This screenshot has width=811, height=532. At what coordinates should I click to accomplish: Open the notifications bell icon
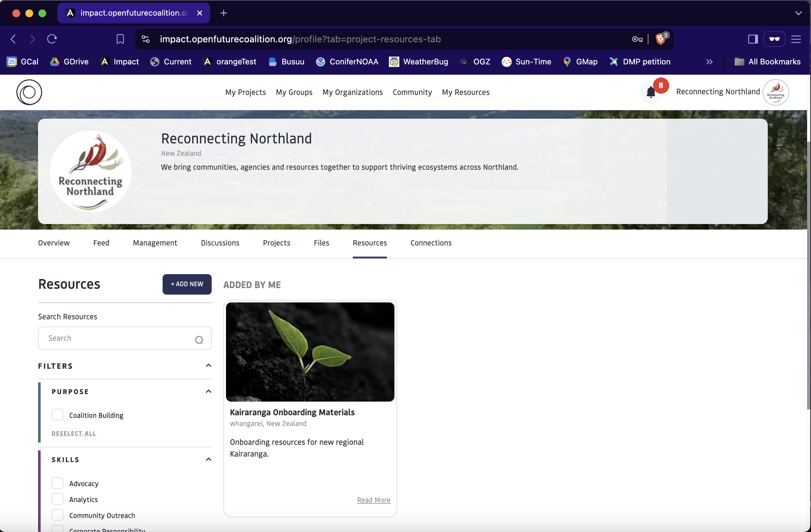click(x=650, y=92)
